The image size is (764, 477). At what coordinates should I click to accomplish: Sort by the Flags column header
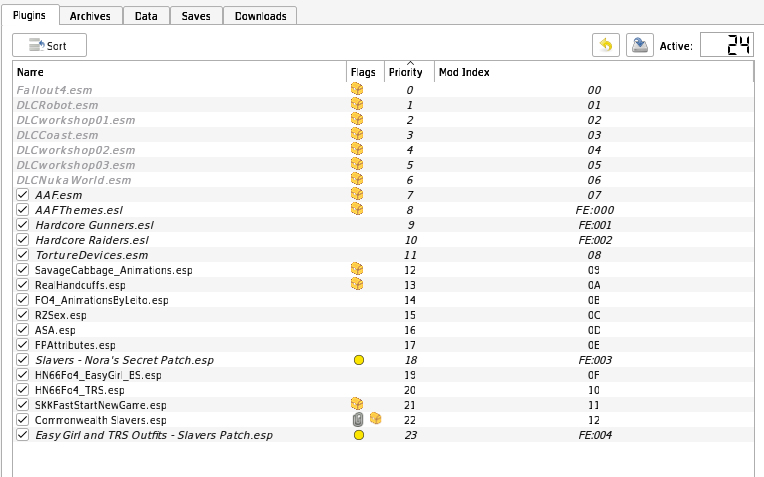click(x=365, y=72)
